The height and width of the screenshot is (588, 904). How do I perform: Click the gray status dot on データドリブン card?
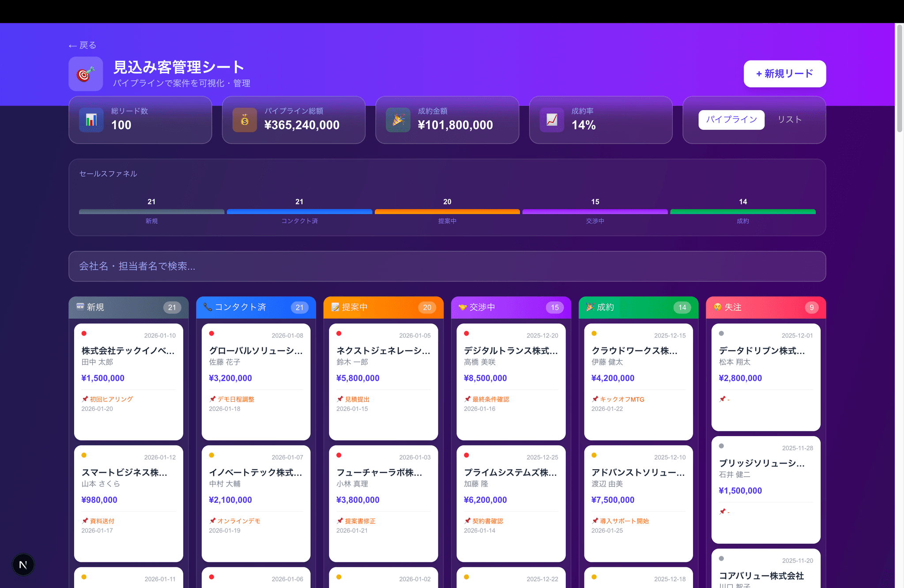pos(722,333)
